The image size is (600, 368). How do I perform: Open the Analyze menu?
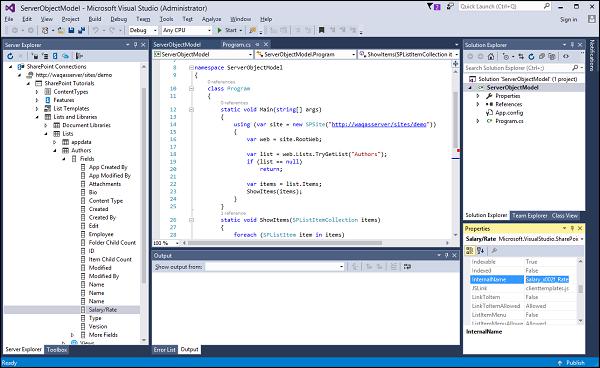click(x=211, y=19)
